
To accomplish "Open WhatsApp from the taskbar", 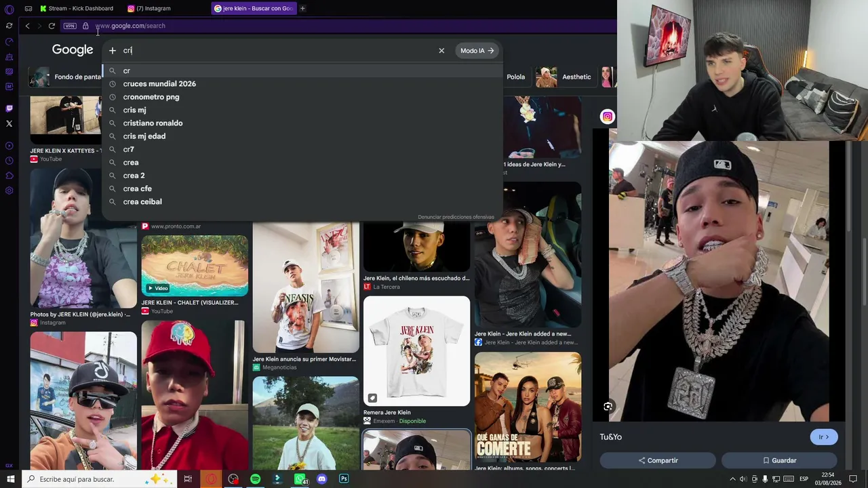I will 300,479.
